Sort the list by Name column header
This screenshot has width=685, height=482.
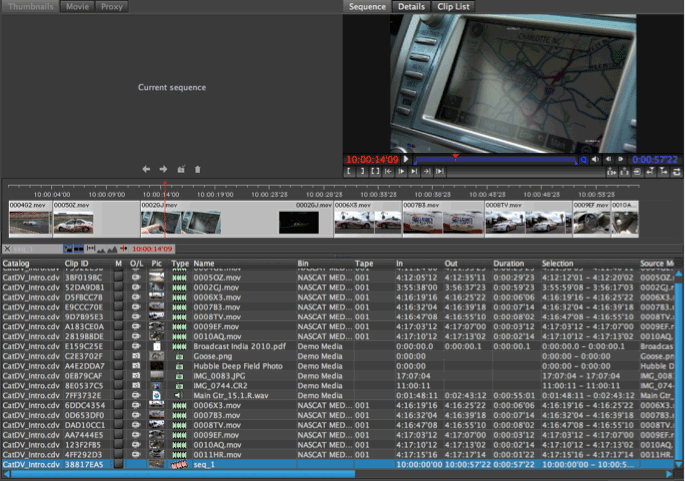tap(204, 264)
